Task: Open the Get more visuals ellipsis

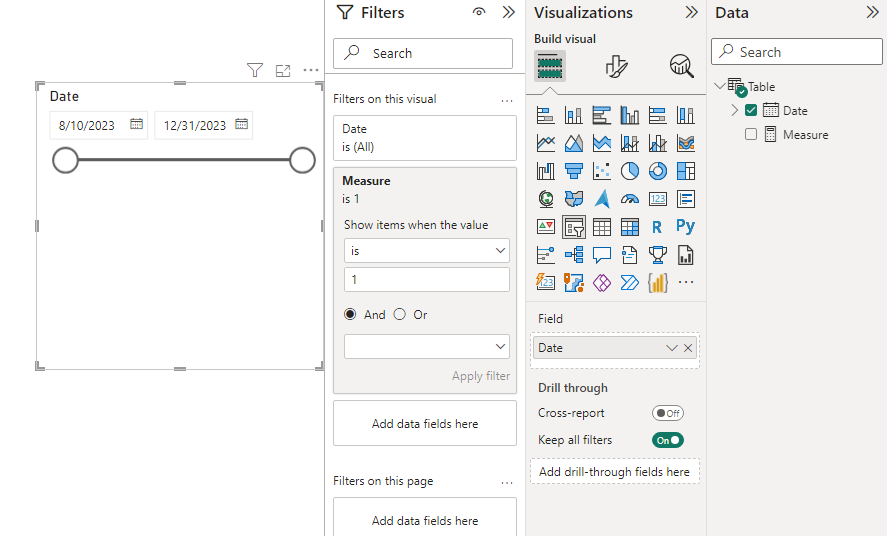Action: tap(686, 282)
